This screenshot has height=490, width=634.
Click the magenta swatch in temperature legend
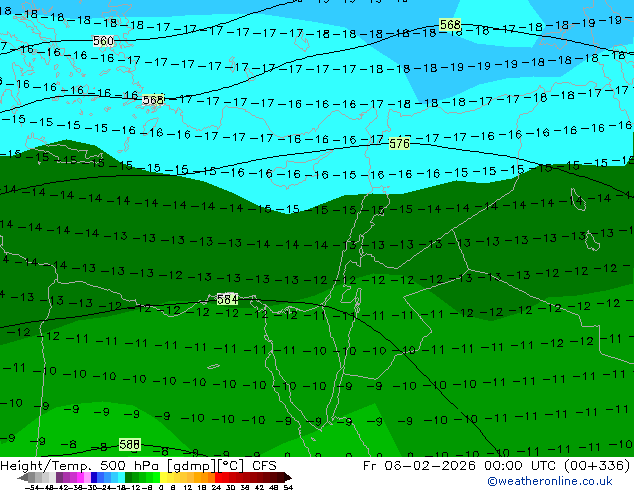coord(80,477)
